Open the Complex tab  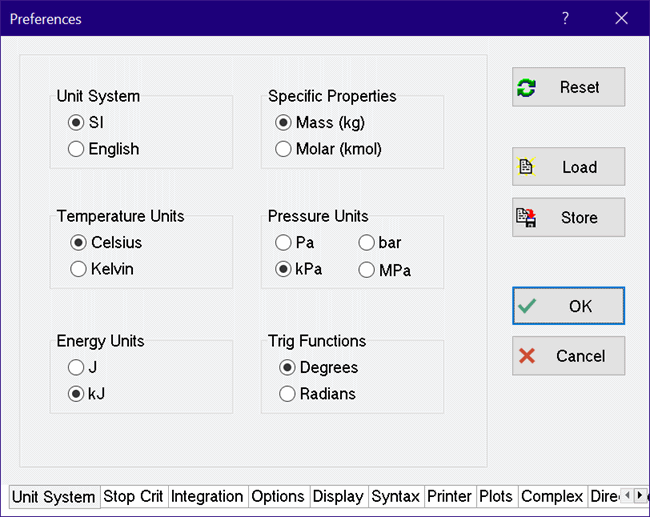coord(552,497)
